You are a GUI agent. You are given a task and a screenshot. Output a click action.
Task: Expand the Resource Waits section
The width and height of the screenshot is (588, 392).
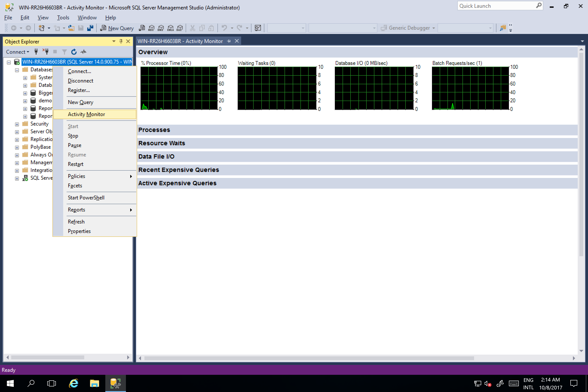point(357,143)
